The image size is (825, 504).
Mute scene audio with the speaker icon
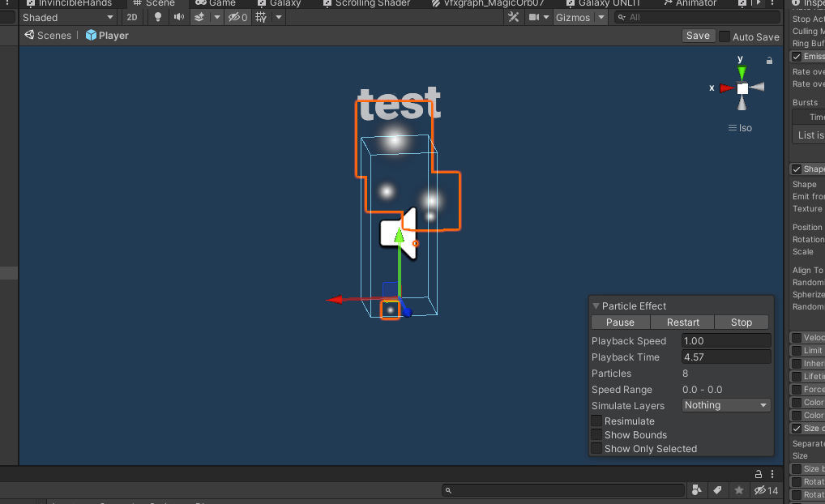click(177, 17)
